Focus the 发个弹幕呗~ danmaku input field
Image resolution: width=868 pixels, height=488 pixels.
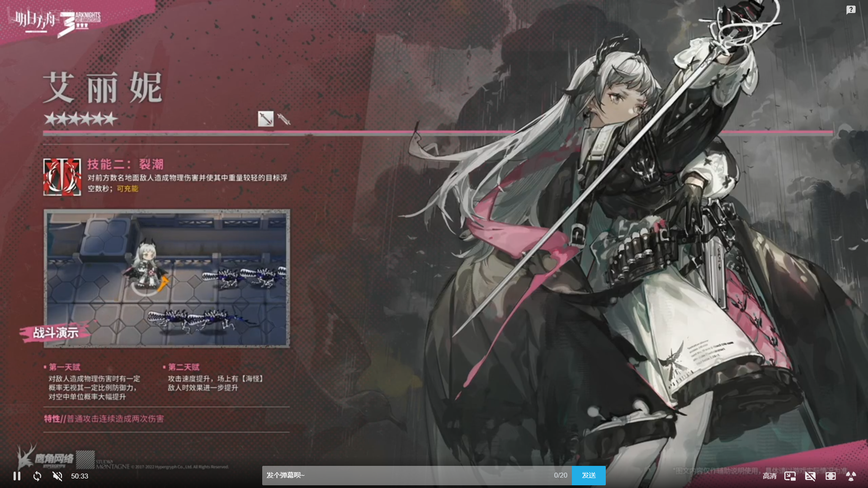click(x=417, y=475)
